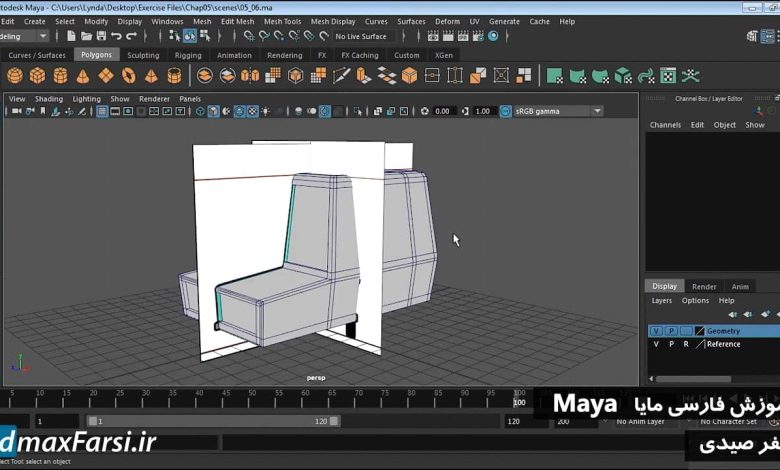The image size is (780, 470).
Task: Toggle visibility of the Geometry layer
Action: 656,331
